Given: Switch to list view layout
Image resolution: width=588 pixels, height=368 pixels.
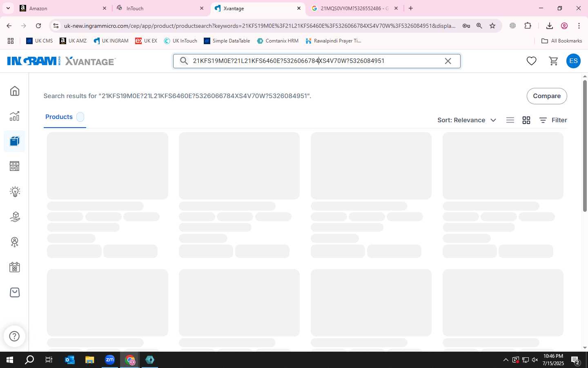Looking at the screenshot, I should pos(510,120).
